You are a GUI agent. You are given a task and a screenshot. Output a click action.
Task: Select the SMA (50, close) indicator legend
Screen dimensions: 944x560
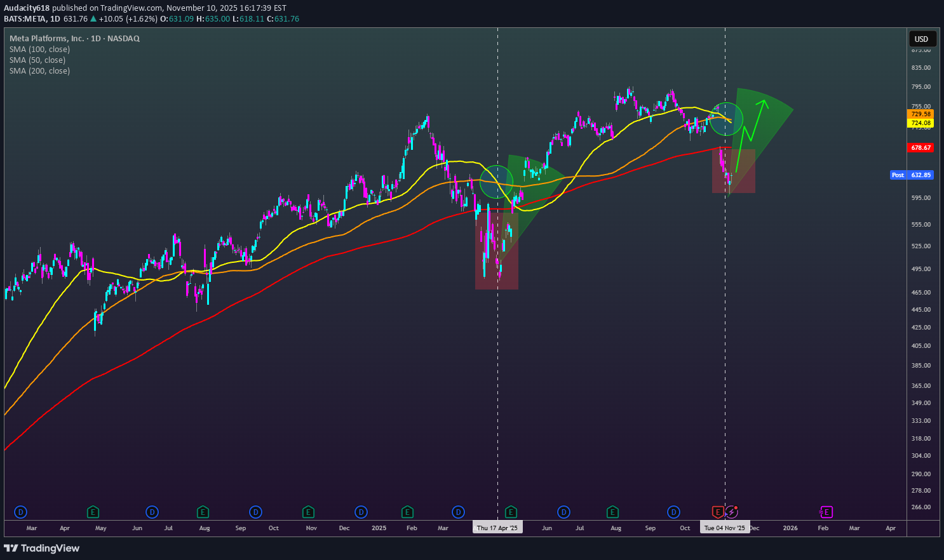tap(37, 60)
